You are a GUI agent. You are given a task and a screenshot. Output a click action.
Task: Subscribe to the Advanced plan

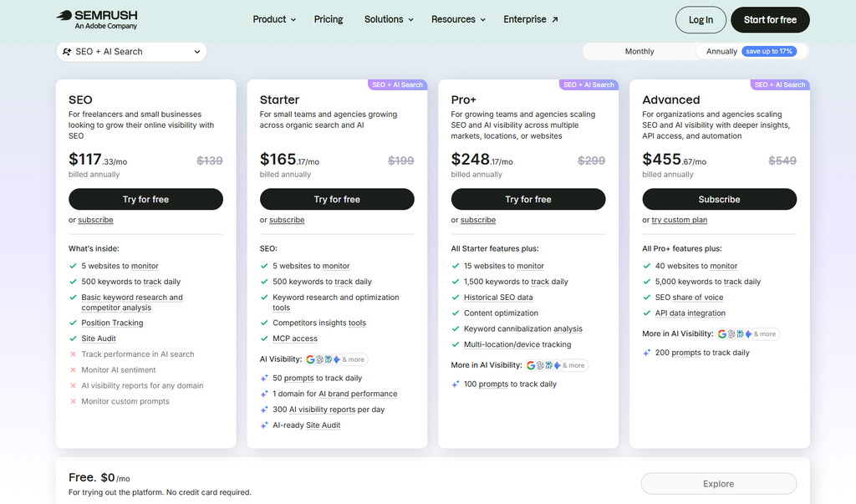pos(719,199)
